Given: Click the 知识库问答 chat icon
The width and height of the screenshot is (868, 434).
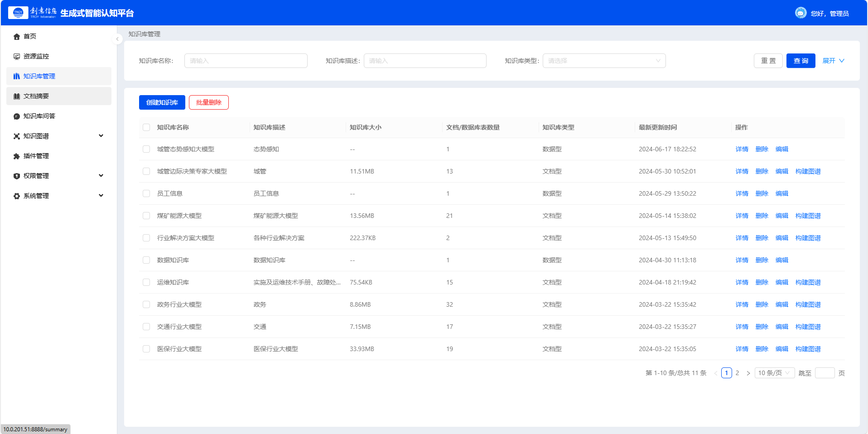Looking at the screenshot, I should click(17, 116).
